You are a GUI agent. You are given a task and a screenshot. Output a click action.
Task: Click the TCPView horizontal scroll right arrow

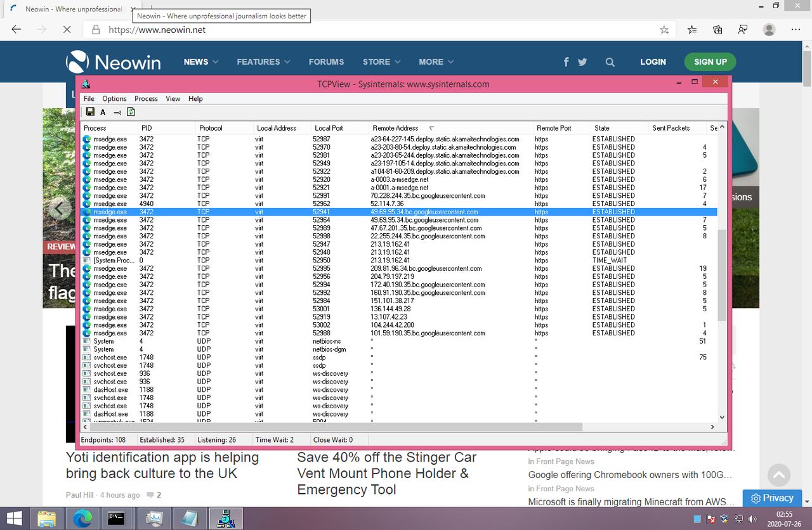coord(713,427)
